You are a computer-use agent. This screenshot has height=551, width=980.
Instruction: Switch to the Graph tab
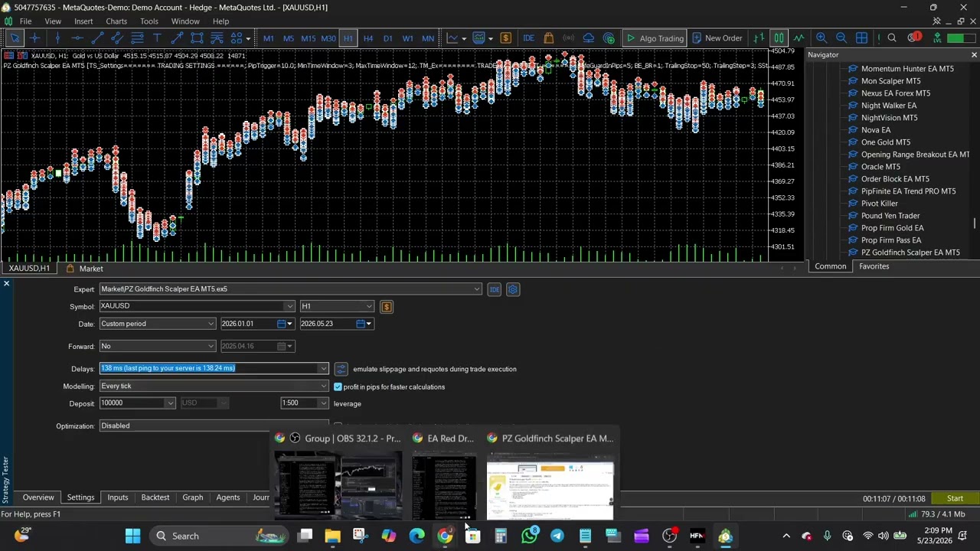point(193,497)
